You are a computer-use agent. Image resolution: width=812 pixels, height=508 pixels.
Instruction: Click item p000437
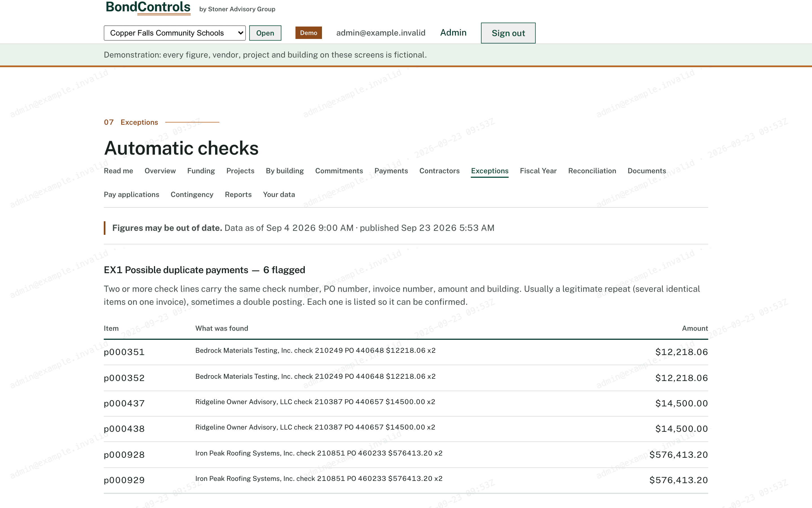click(x=124, y=404)
